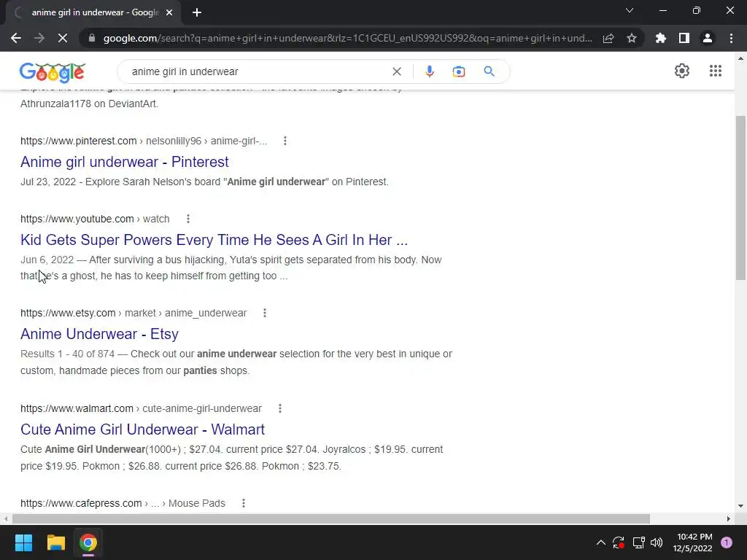Open more options for the Pinterest result
747x560 pixels.
[x=285, y=141]
